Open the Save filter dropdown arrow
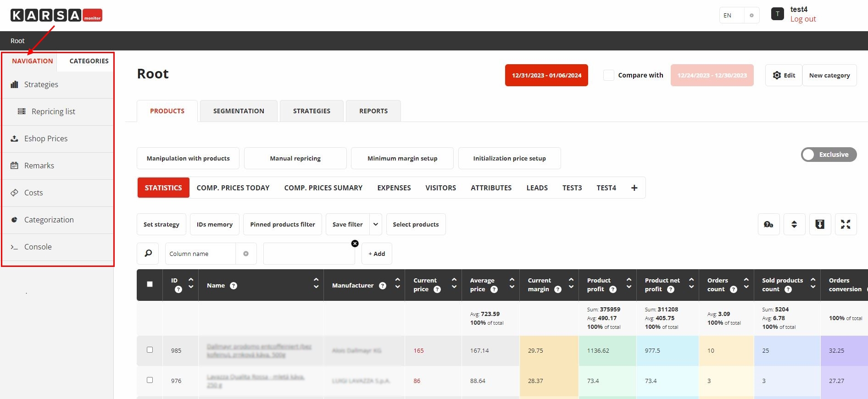The height and width of the screenshot is (399, 868). [376, 224]
